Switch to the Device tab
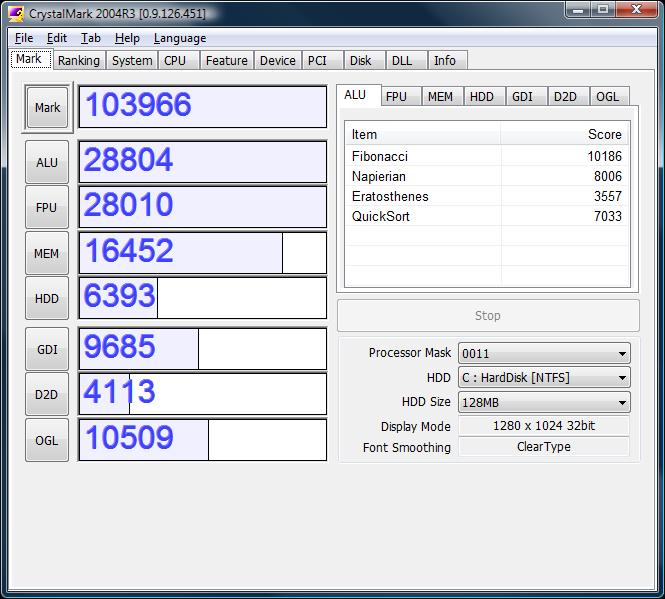Screen dimensions: 665x599 coord(277,61)
